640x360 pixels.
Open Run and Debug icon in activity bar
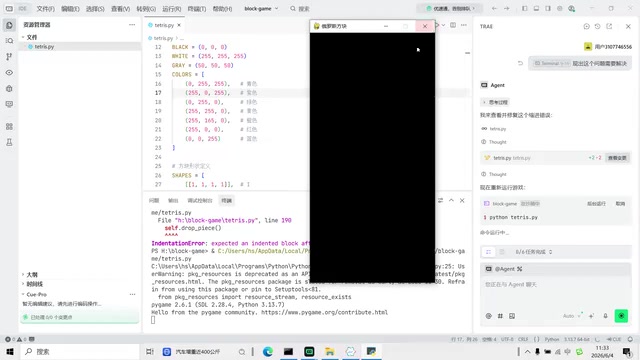pos(9,89)
